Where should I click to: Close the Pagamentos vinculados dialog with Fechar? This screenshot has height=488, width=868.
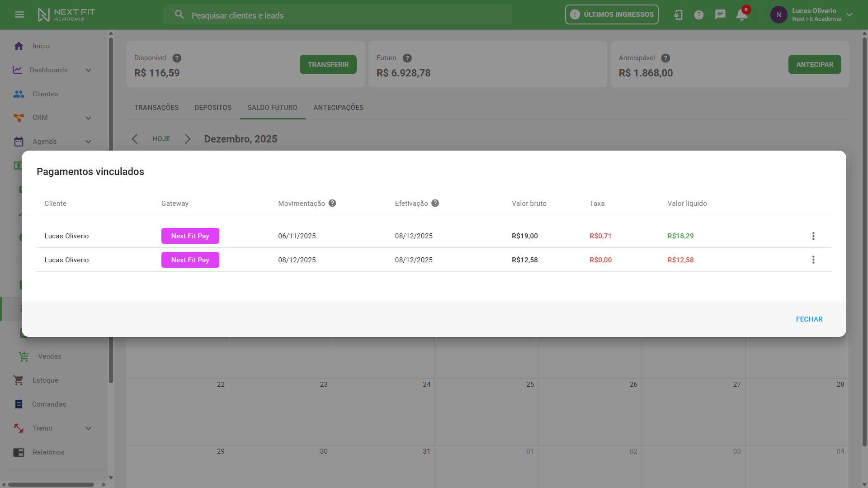tap(809, 319)
